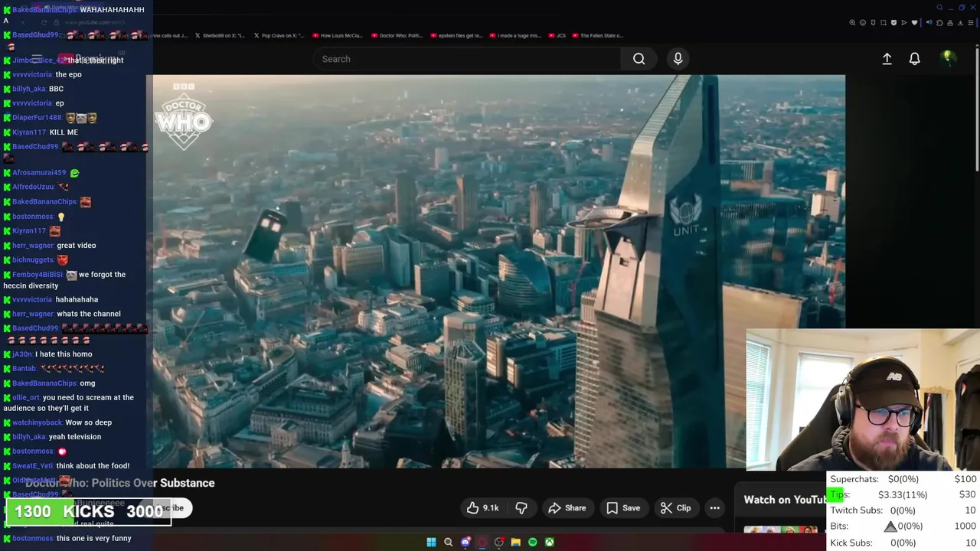This screenshot has width=980, height=551.
Task: Dislike the Doctor Who video
Action: pyautogui.click(x=521, y=508)
